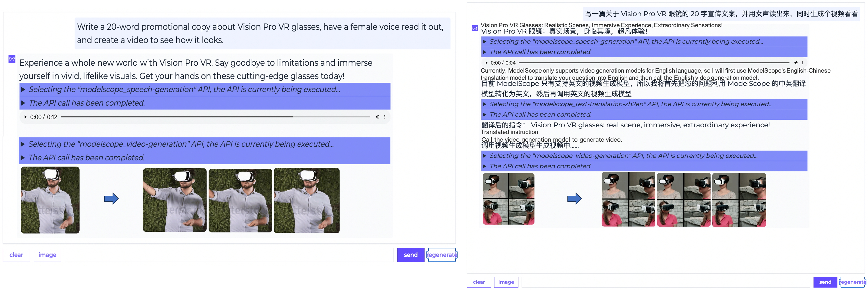
Task: Seek on the 0:04 audio progress bar
Action: pos(654,63)
